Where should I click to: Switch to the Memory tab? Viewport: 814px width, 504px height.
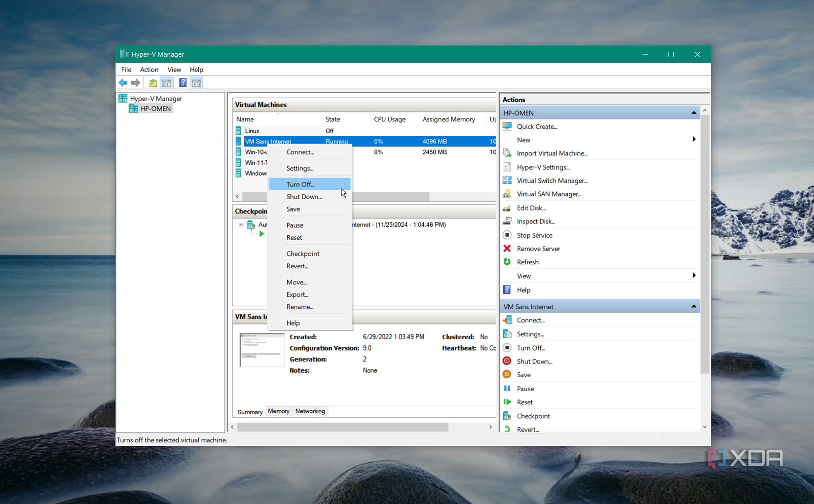pyautogui.click(x=278, y=411)
